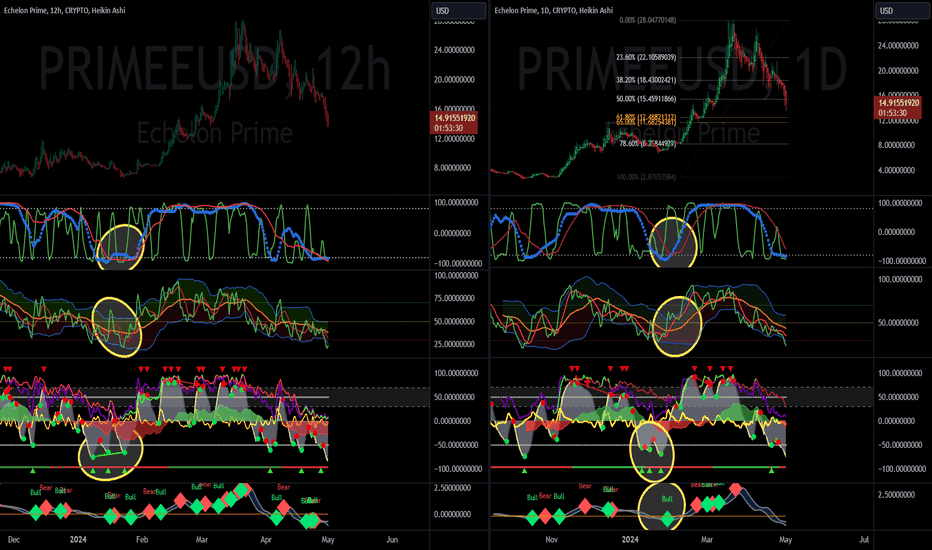Click the Fib 100.00% (2.87053584) level label

pos(646,177)
